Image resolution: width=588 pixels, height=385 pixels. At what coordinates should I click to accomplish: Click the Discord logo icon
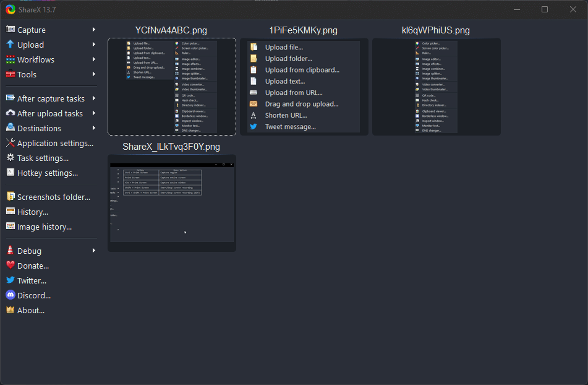pos(11,295)
